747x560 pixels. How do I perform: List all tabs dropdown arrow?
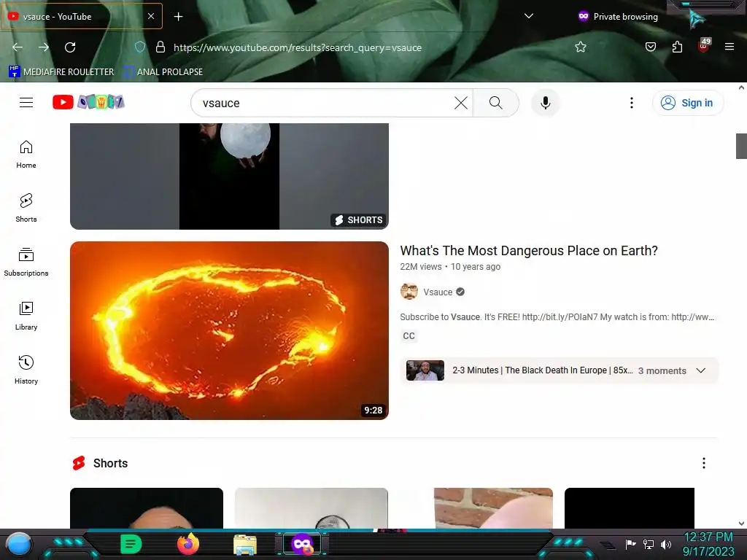point(528,16)
